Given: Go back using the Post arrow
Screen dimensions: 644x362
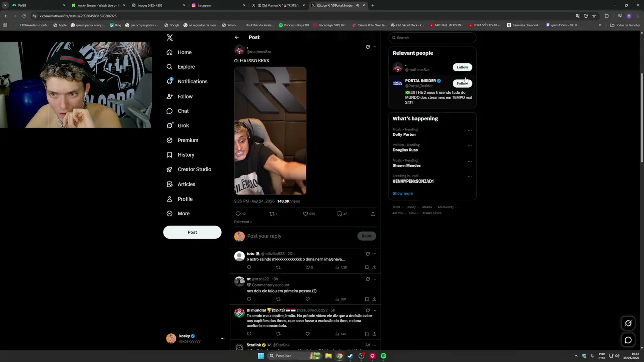Looking at the screenshot, I should (x=237, y=37).
